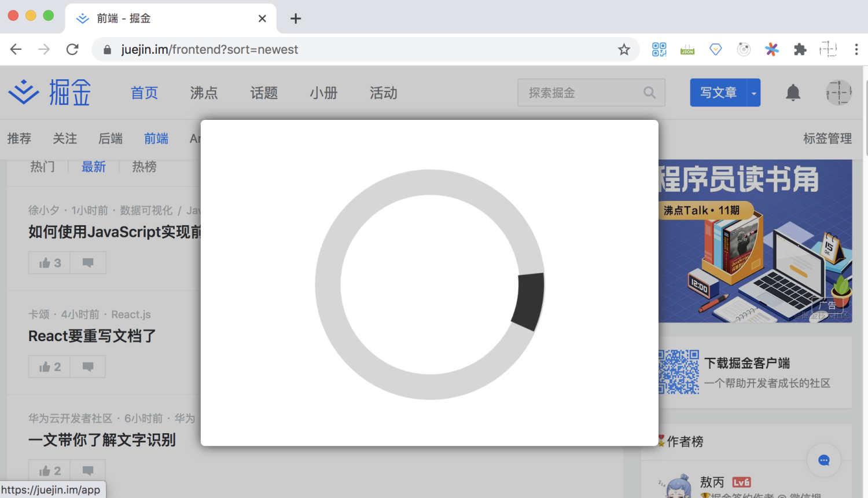Open 标签管理 tag management

coord(827,138)
